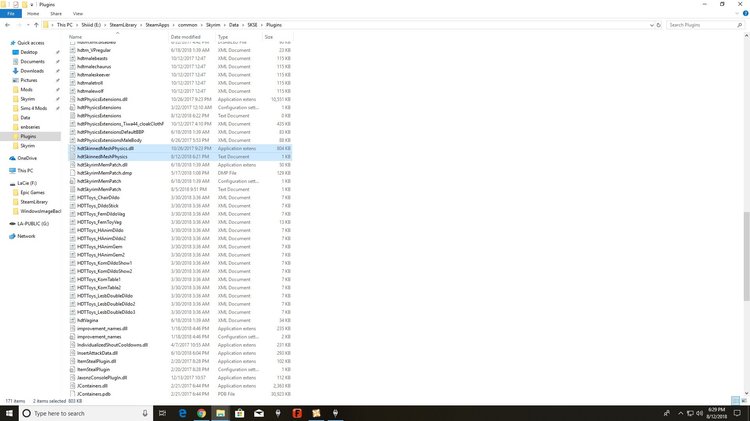This screenshot has height=421, width=750.
Task: Open Desktop in Quick access
Action: (x=29, y=52)
